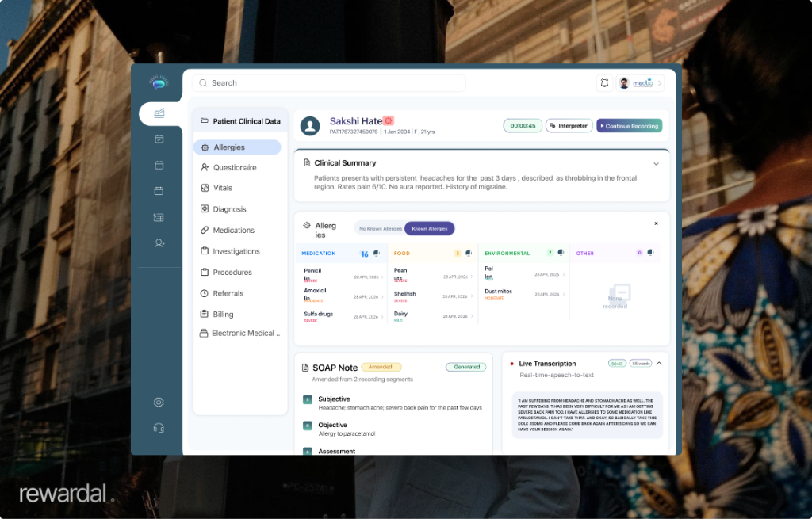Expand the Shellfish allergy entry chevron
Viewport: 812px width, 519px height.
[x=472, y=296]
